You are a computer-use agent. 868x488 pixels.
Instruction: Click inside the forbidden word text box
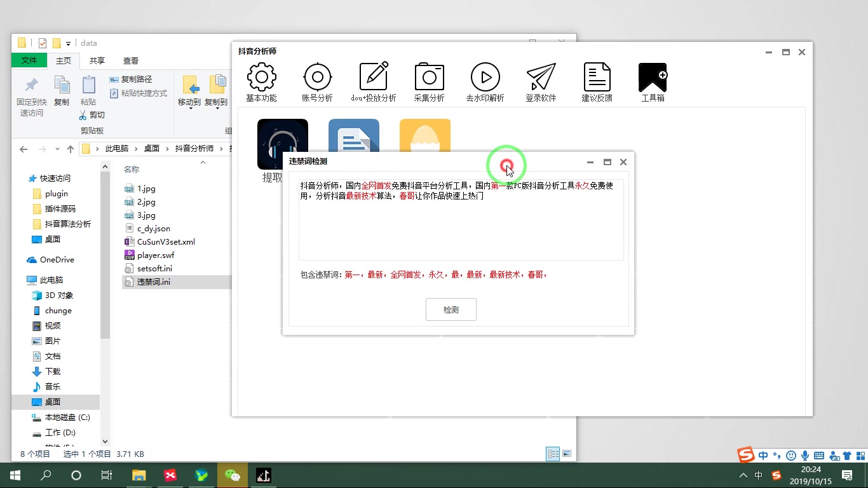click(x=461, y=220)
